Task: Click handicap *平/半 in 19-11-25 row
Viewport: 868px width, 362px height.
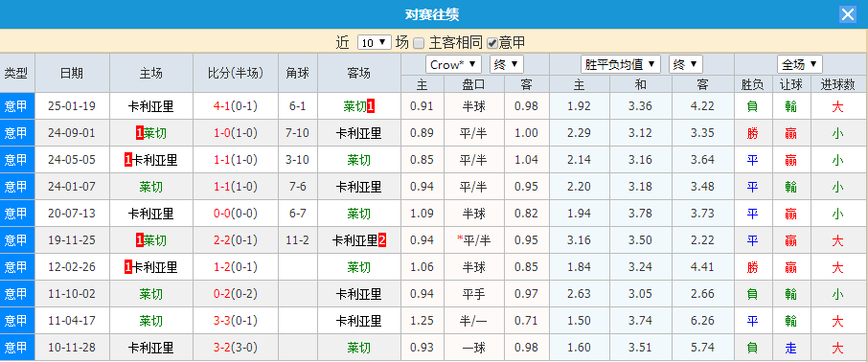Action: coord(474,240)
